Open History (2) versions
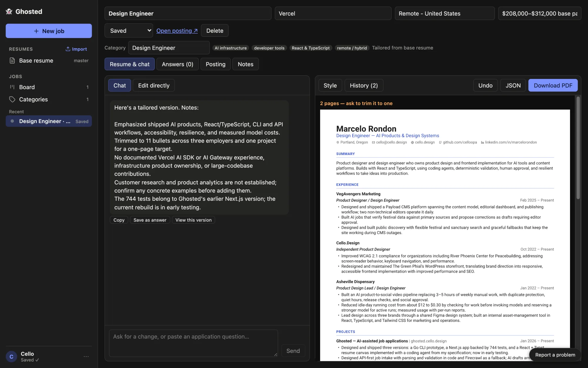This screenshot has height=368, width=588. pyautogui.click(x=364, y=85)
